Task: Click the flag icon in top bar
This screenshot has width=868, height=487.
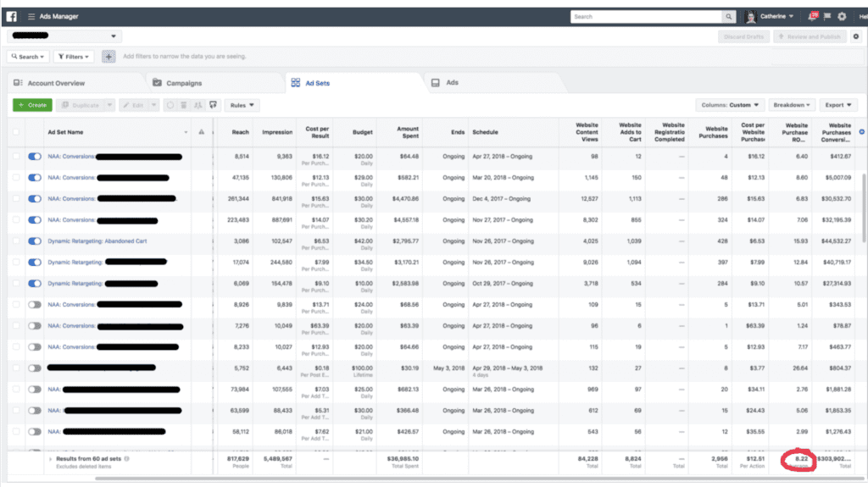Action: (x=827, y=16)
